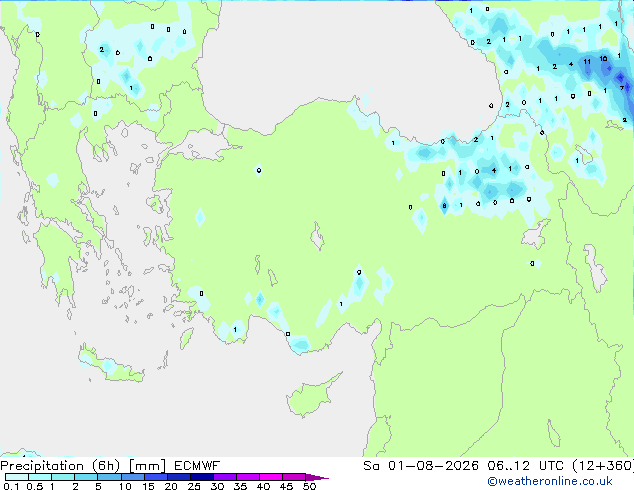Select the 0.1 mm lightest legend swatch

pyautogui.click(x=17, y=477)
